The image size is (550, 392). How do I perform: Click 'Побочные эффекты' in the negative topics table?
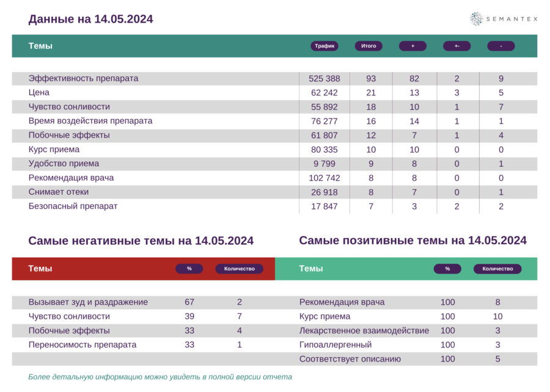tap(69, 330)
